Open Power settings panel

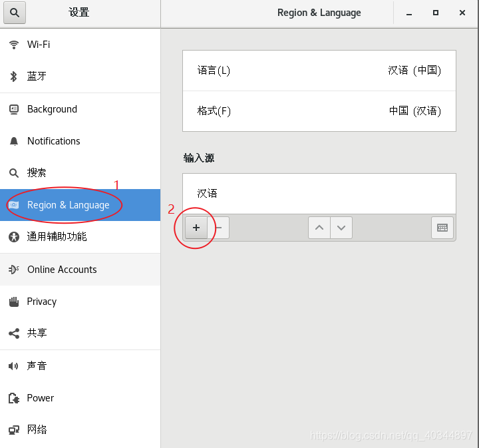[80, 398]
